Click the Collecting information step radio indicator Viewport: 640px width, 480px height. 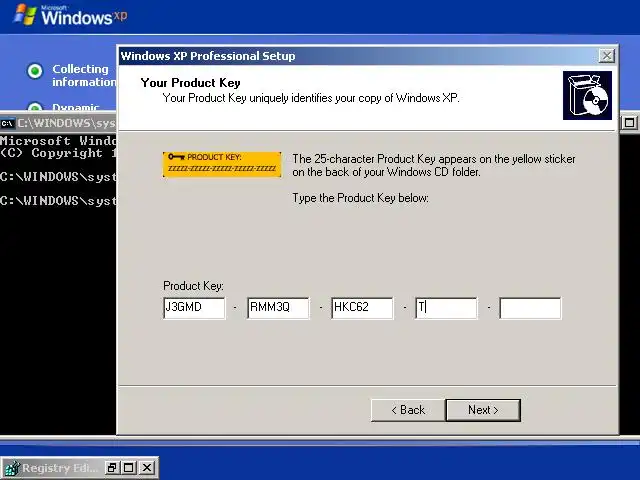click(35, 71)
